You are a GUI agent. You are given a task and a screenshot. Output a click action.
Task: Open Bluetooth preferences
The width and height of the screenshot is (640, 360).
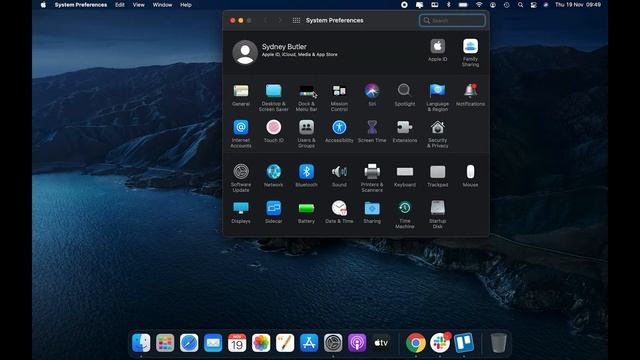tap(306, 176)
